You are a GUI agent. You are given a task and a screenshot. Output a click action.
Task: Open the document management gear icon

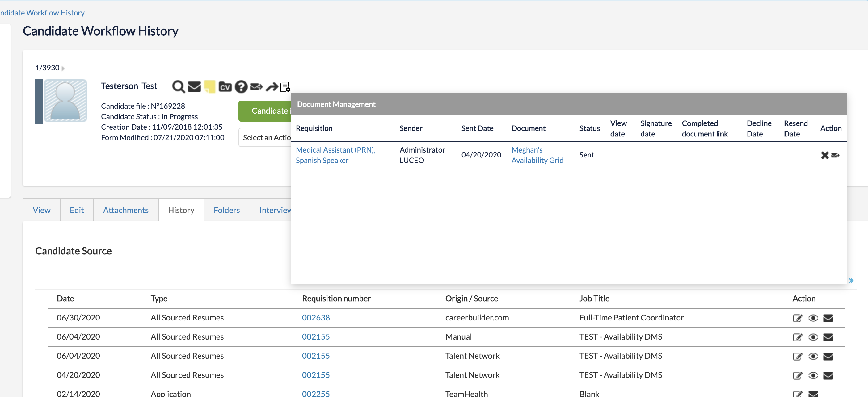pos(285,87)
